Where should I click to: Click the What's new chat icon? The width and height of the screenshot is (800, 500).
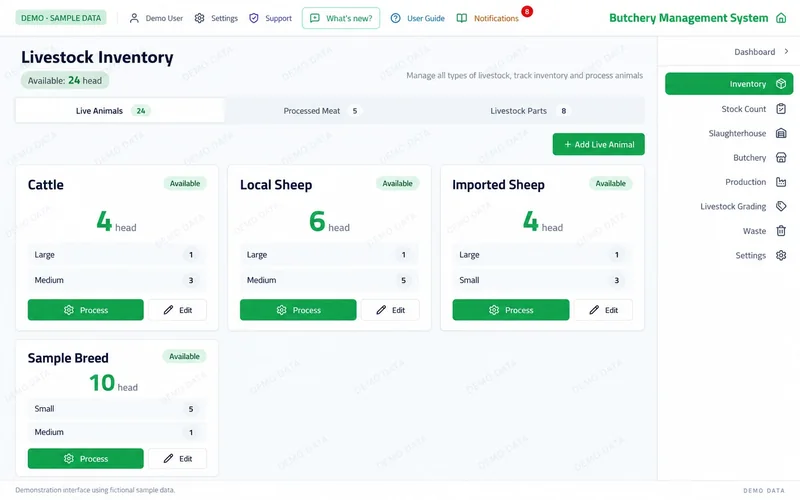point(315,18)
